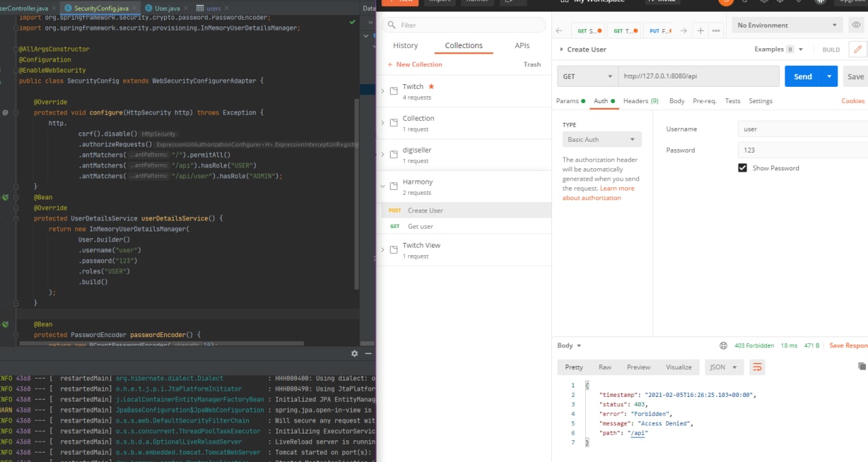This screenshot has width=868, height=462.
Task: Click the Username field containing user
Action: (803, 129)
